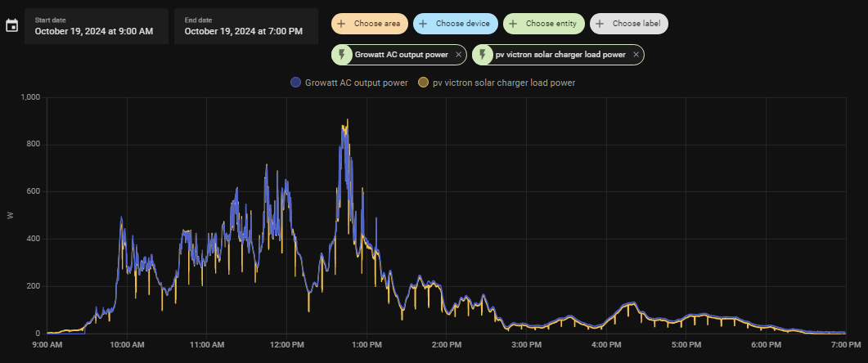Click the plus icon on Choose area

click(x=341, y=24)
